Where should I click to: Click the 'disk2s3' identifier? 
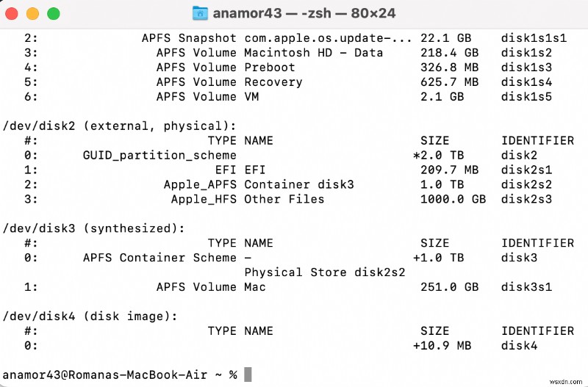(x=526, y=199)
